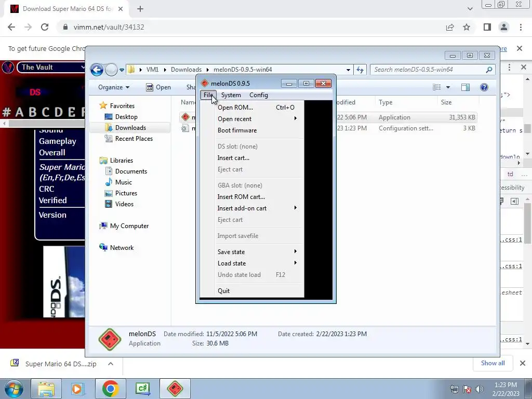Reload the vimm.net page
This screenshot has height=399, width=532.
[45, 27]
